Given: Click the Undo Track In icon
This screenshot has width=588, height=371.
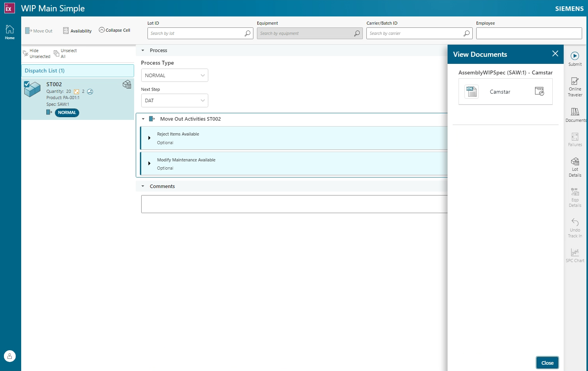Looking at the screenshot, I should click(575, 226).
